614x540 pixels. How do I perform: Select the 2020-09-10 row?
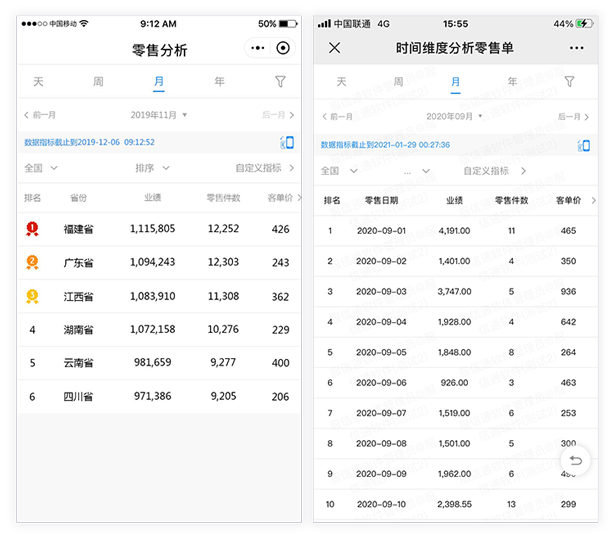pos(456,504)
